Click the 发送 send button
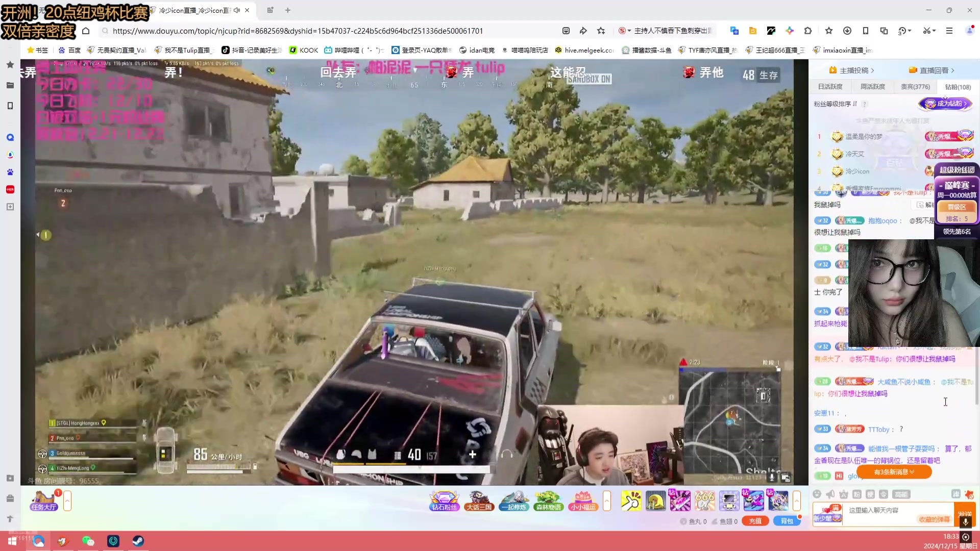Screen dimensions: 980x551 pos(965,514)
